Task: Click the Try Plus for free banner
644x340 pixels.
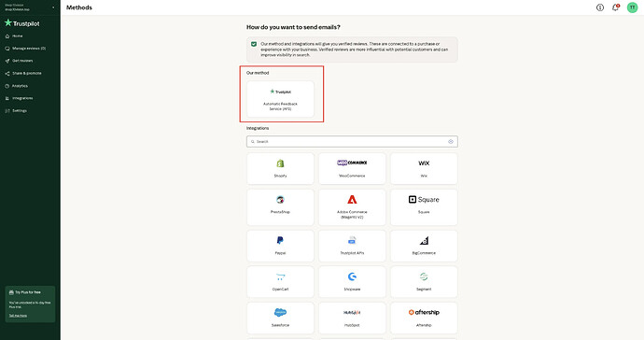Action: point(30,305)
